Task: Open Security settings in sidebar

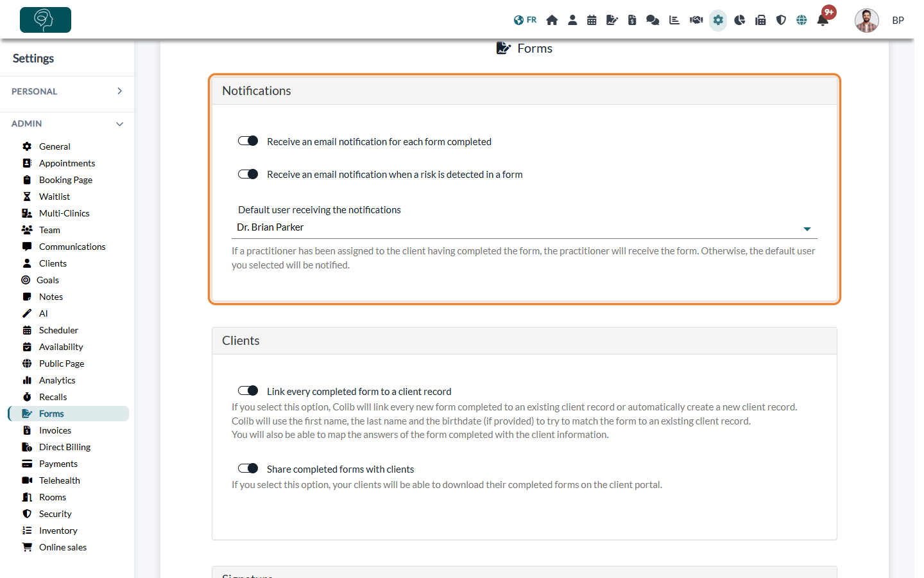Action: coord(55,514)
